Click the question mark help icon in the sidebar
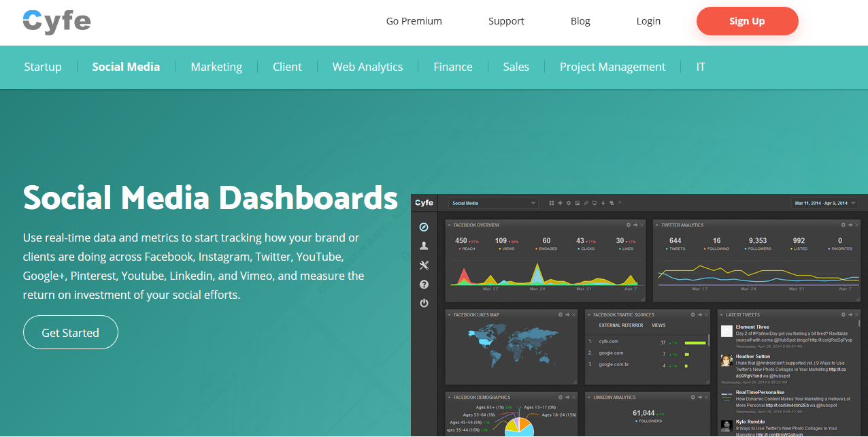The image size is (868, 437). (424, 285)
